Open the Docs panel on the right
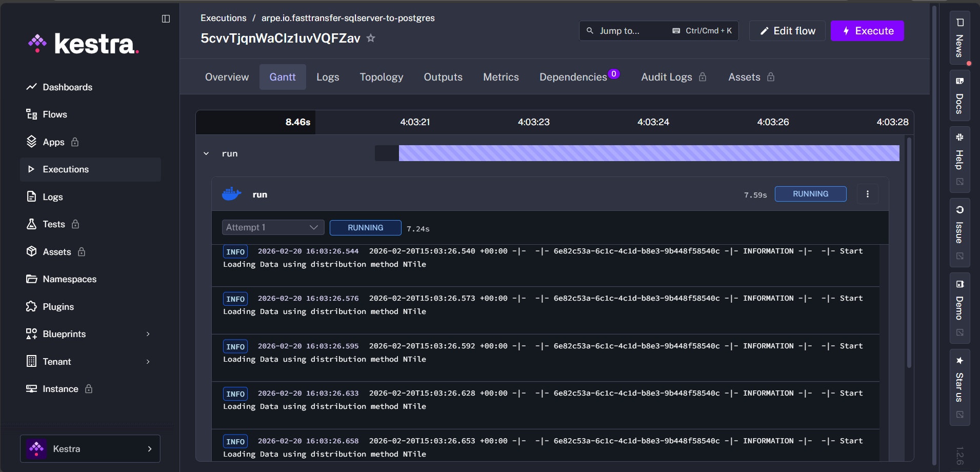This screenshot has height=472, width=980. (959, 95)
